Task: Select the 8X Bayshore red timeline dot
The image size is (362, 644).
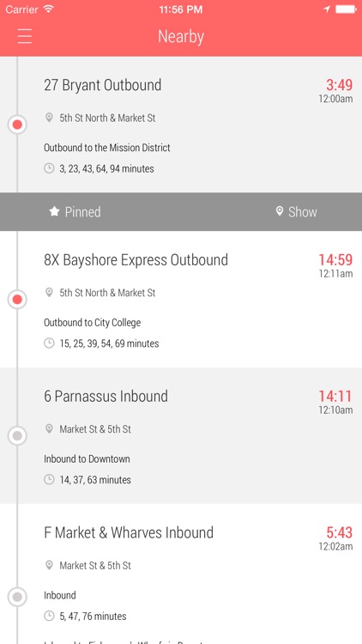Action: coord(17,300)
